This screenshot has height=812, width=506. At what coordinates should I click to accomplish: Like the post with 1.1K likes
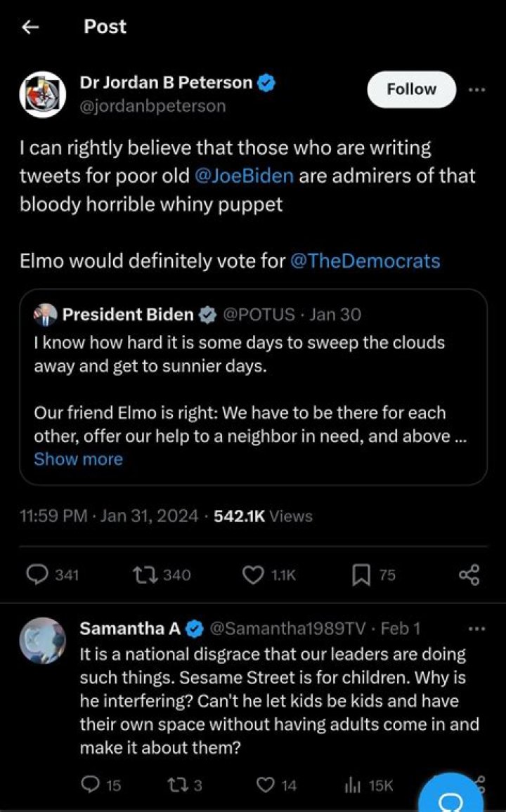253,575
